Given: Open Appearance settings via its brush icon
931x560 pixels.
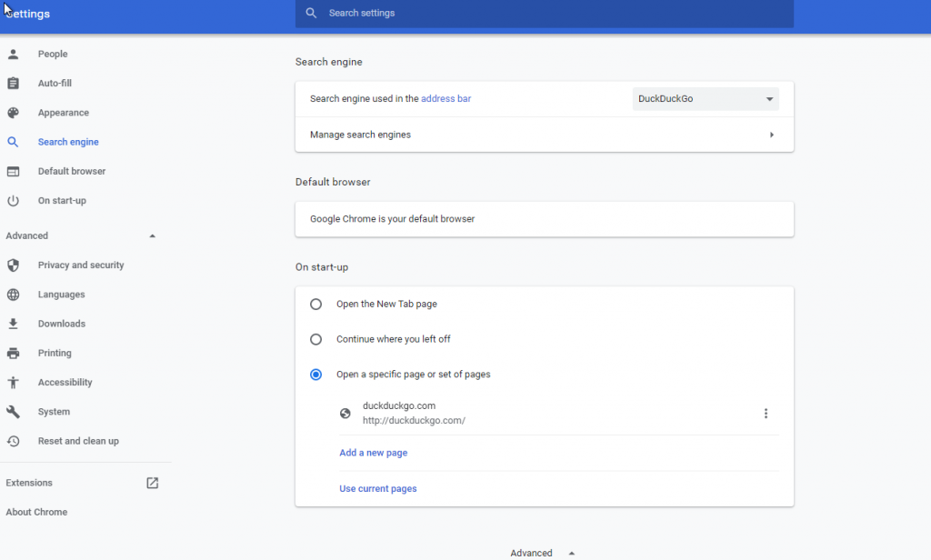Looking at the screenshot, I should pos(14,112).
